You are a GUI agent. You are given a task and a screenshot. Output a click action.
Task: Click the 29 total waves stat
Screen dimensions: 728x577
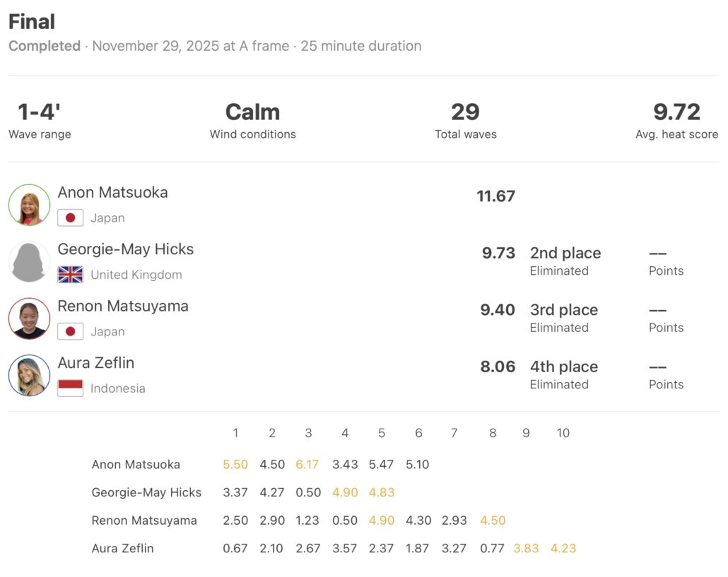click(x=465, y=112)
